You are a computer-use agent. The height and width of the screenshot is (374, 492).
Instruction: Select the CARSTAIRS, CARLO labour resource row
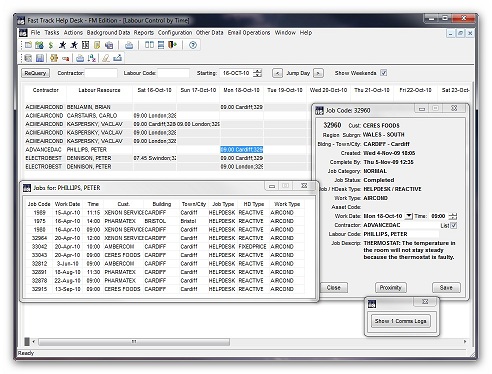point(99,116)
